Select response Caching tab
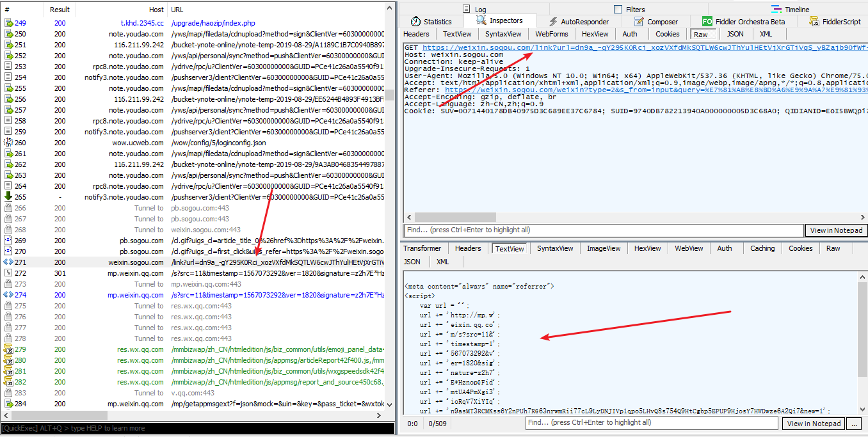 pos(762,248)
